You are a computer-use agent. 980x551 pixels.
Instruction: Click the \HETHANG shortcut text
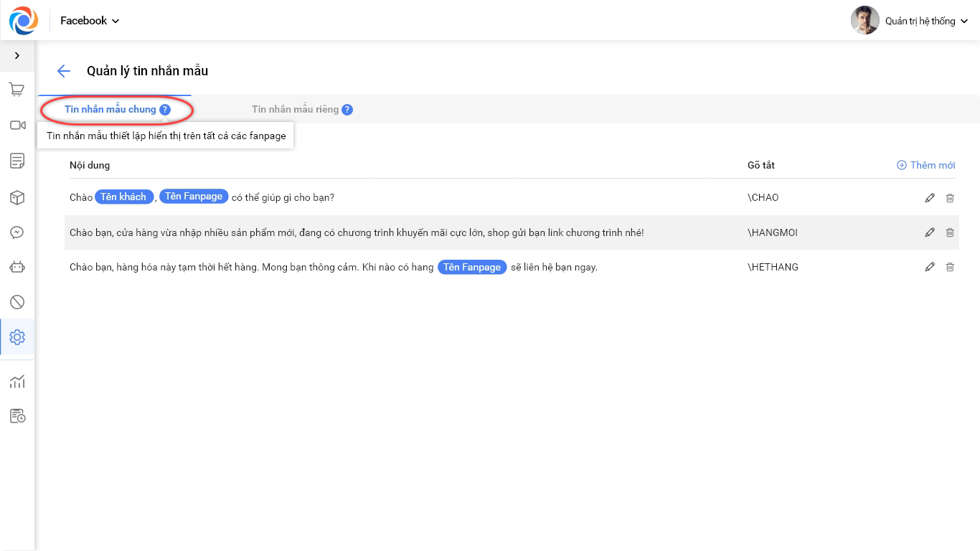click(x=773, y=267)
